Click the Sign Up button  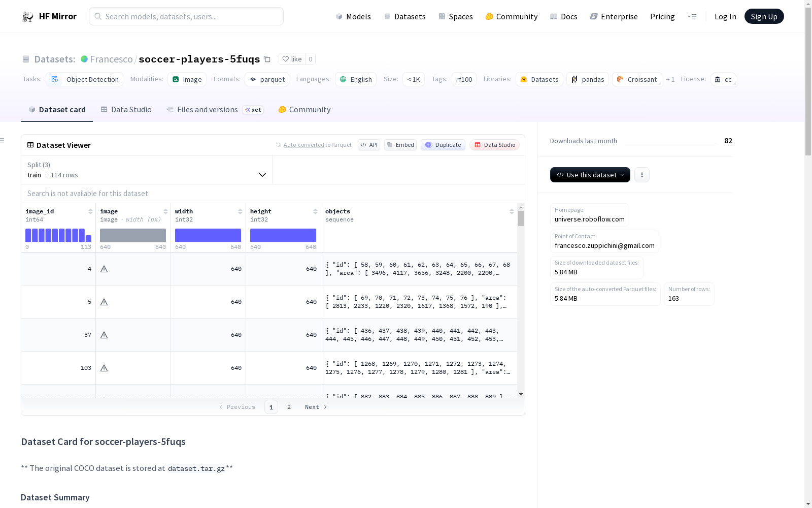[764, 16]
